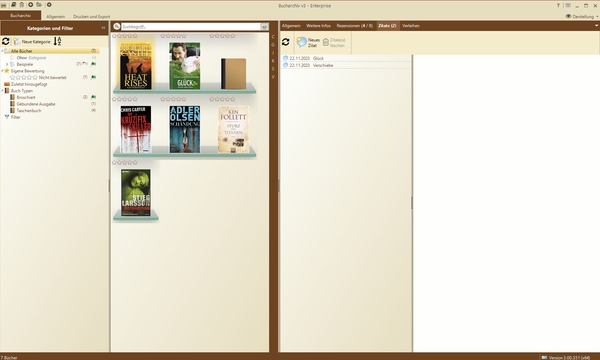600x360 pixels.
Task: Open the Darstellung dropdown menu
Action: (582, 16)
